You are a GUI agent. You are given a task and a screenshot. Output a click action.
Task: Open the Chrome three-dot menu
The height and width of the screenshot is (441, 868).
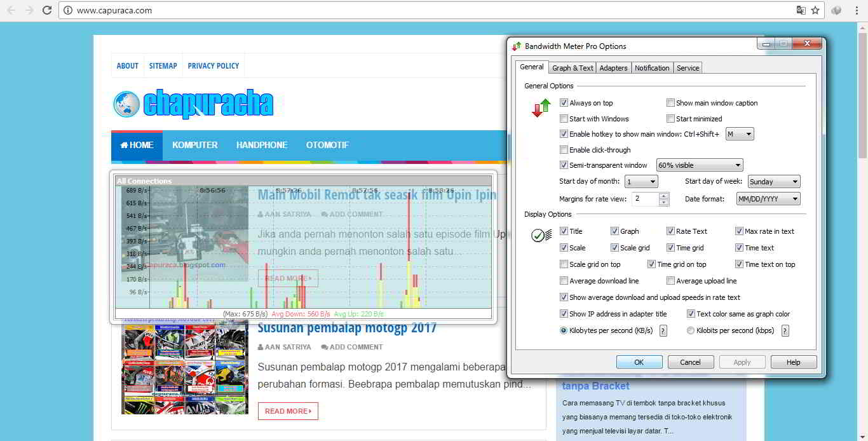(855, 10)
